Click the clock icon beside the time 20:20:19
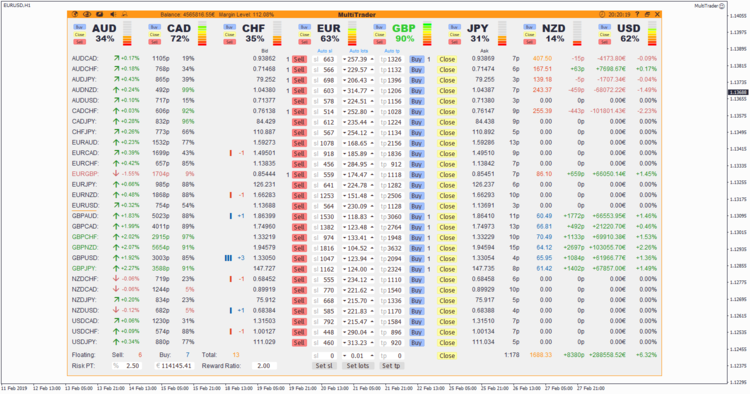The width and height of the screenshot is (750, 394). [602, 15]
